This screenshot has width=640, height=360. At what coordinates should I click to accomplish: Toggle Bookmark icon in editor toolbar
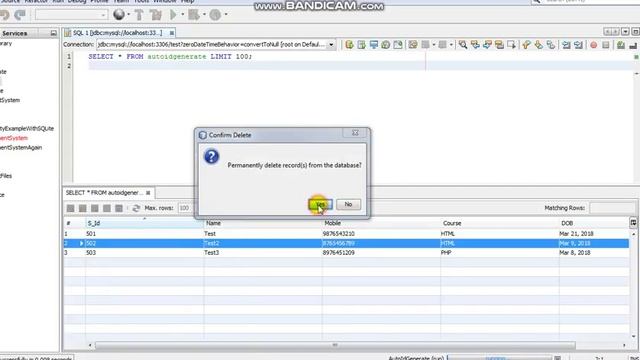point(551,44)
